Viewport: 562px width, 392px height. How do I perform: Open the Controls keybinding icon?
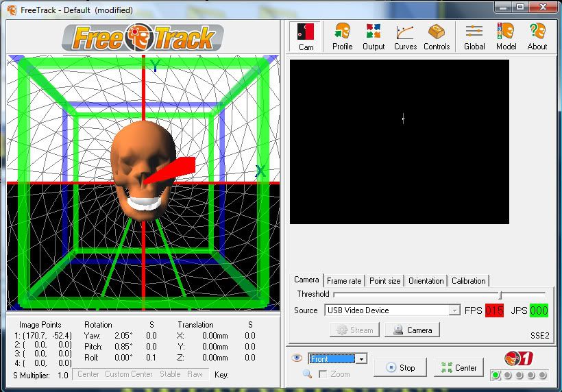coord(437,36)
